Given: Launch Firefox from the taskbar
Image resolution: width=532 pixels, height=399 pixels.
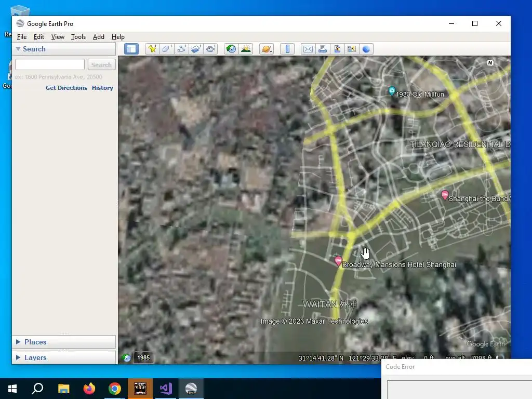Looking at the screenshot, I should 89,389.
